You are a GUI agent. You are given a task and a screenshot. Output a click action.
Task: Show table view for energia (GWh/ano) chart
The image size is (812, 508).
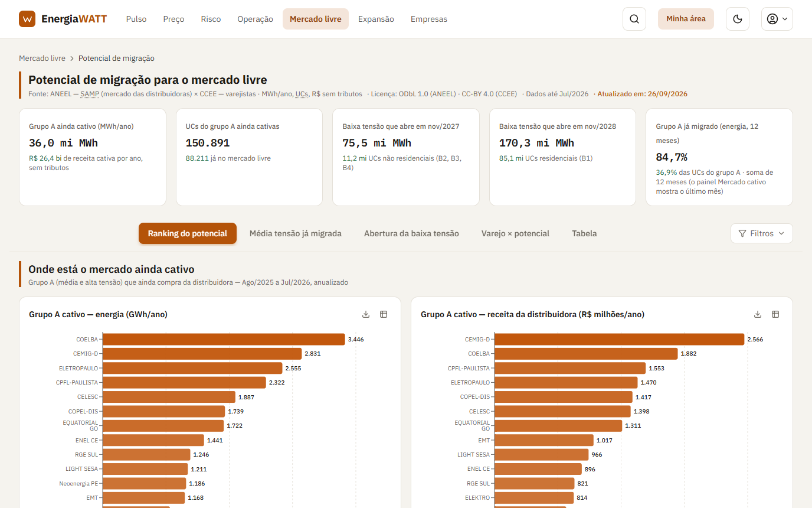384,314
